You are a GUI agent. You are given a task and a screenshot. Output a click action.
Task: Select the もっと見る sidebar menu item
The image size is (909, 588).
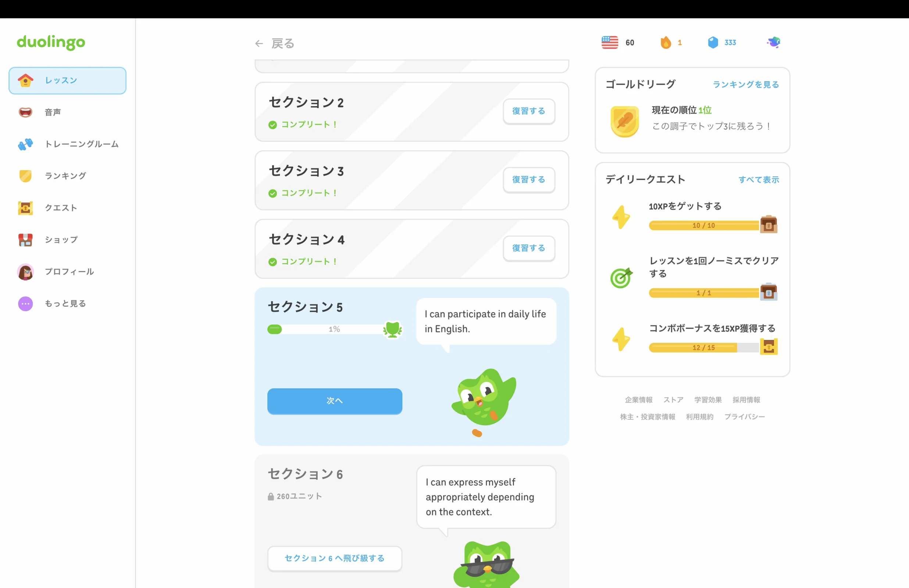pos(68,304)
